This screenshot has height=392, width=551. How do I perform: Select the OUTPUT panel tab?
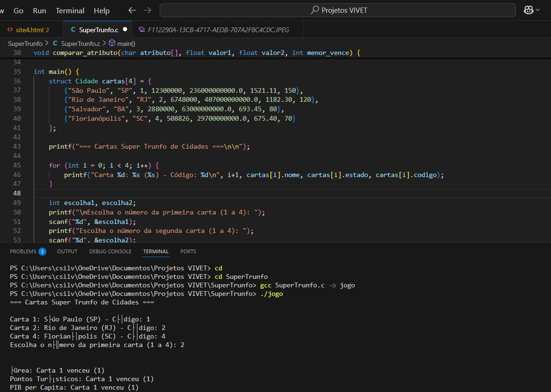(67, 251)
